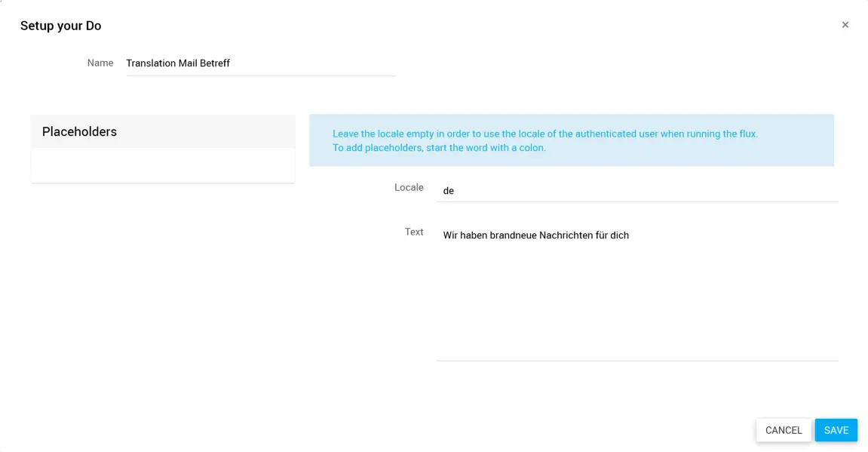This screenshot has width=868, height=452.
Task: Click the Locale field label
Action: (409, 187)
